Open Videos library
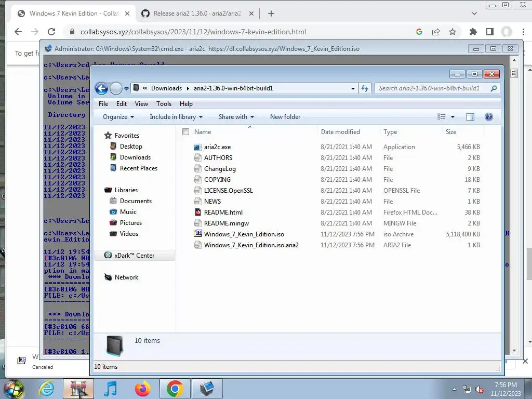This screenshot has width=532, height=399. coord(129,233)
